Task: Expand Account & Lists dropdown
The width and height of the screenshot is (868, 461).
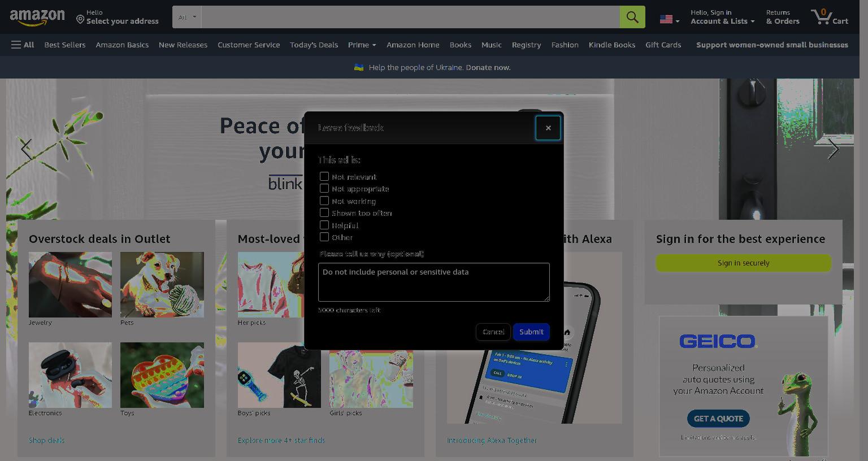Action: [722, 17]
